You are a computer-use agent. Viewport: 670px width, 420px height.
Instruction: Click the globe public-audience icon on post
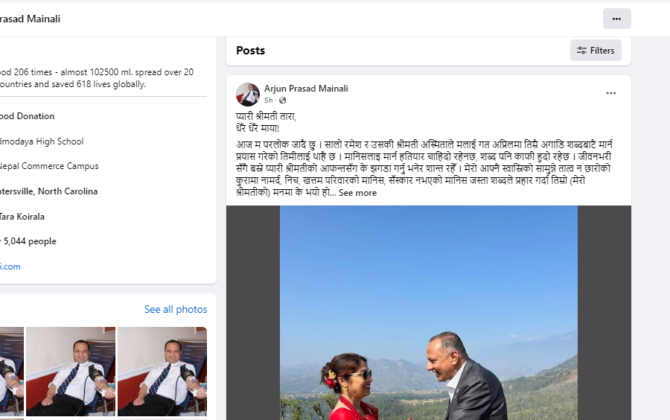[x=282, y=100]
